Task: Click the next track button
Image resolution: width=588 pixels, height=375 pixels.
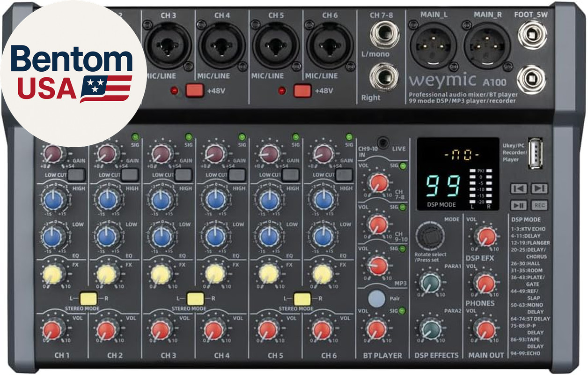Action: point(539,188)
